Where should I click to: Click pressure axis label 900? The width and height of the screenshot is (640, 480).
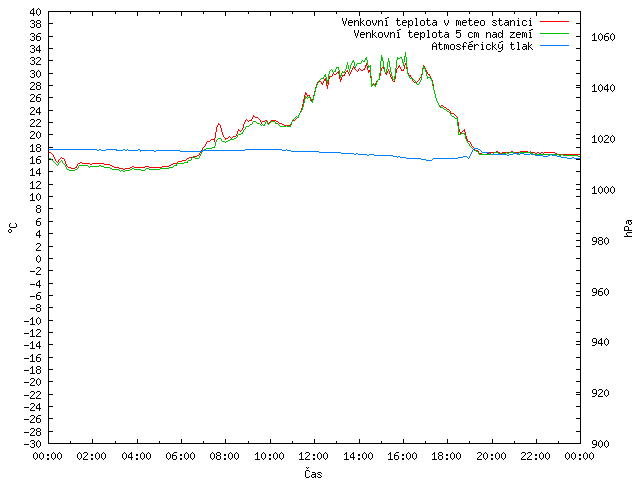pos(600,444)
